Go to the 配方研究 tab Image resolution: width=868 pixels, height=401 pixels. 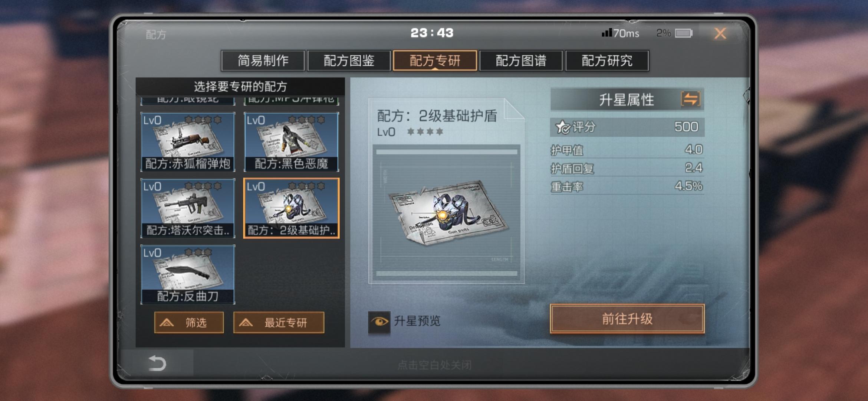[x=607, y=61]
